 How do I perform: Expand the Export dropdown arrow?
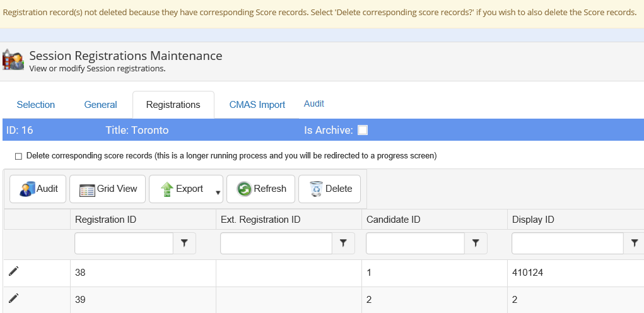pos(218,193)
